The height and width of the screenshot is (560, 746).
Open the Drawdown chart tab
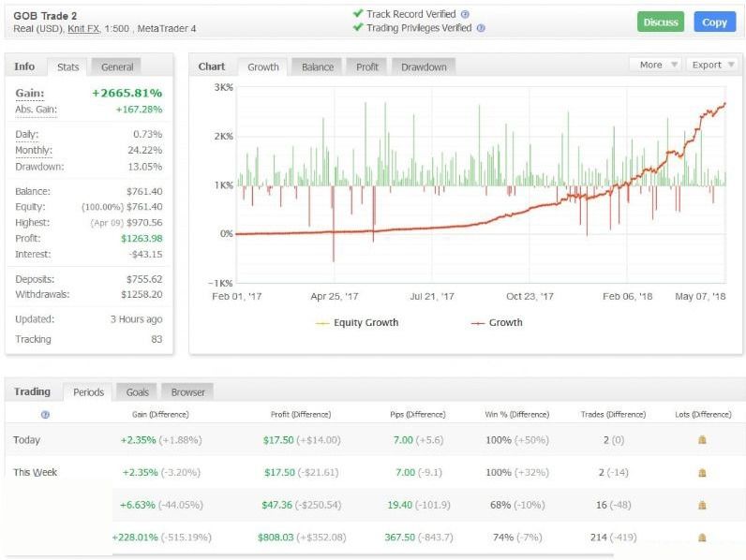(x=423, y=67)
